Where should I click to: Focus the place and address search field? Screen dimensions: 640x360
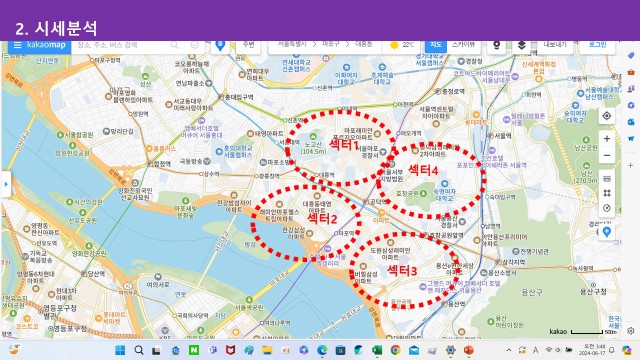coord(122,45)
